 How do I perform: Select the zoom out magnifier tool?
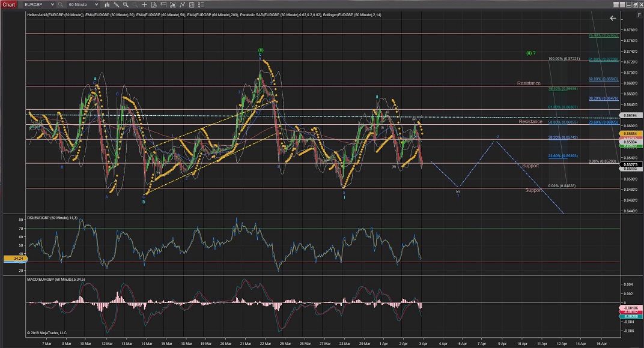135,5
